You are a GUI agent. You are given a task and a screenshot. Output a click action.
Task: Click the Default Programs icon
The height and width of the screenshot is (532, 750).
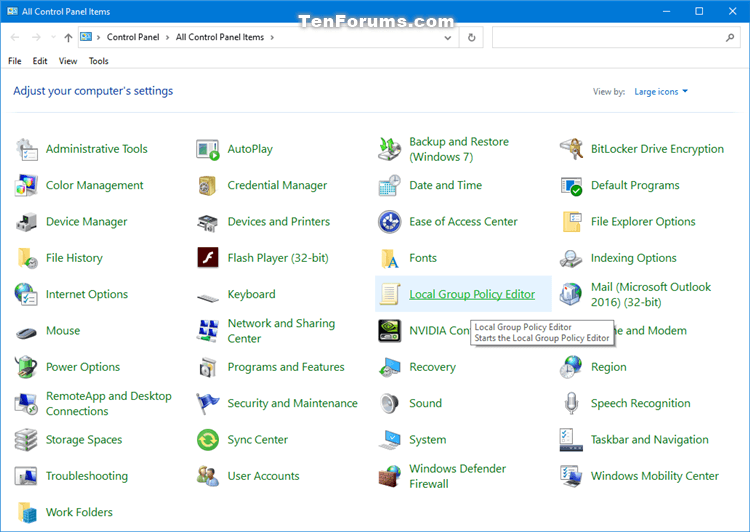click(x=571, y=186)
